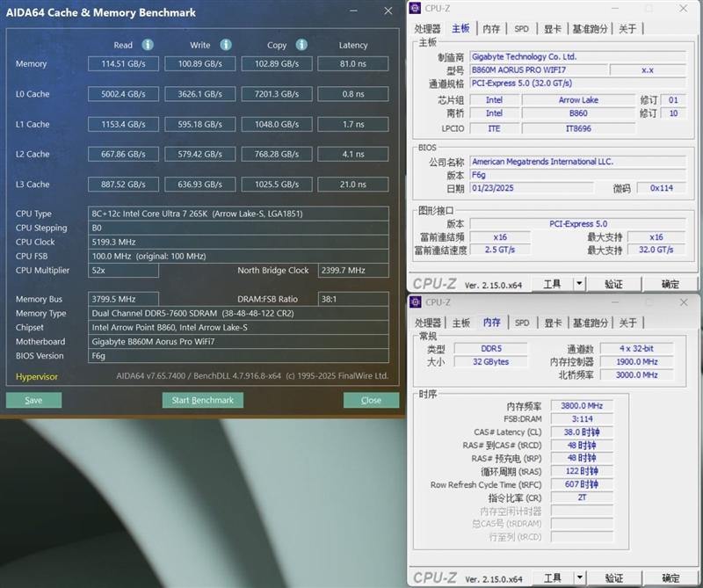Image resolution: width=703 pixels, height=588 pixels.
Task: Click motherboard model B860M AORUS PRO WIFI7 field
Action: [x=539, y=70]
